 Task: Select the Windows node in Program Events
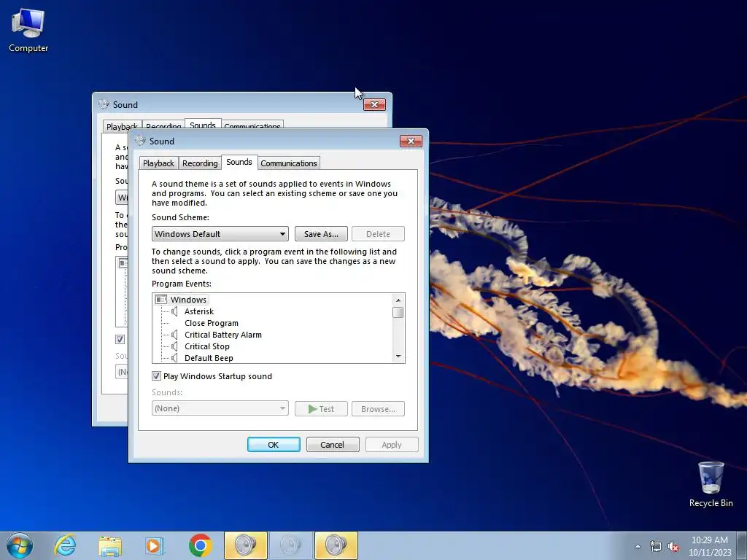pos(189,300)
